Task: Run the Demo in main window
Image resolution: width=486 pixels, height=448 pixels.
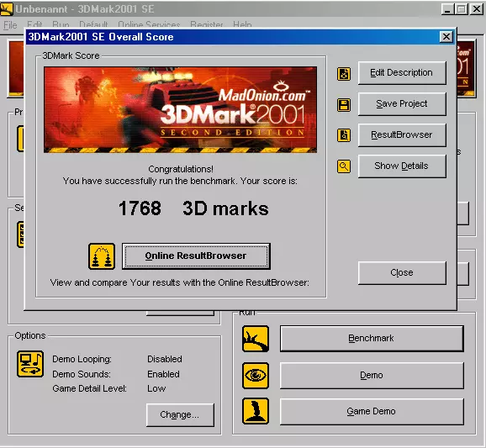Action: (372, 375)
